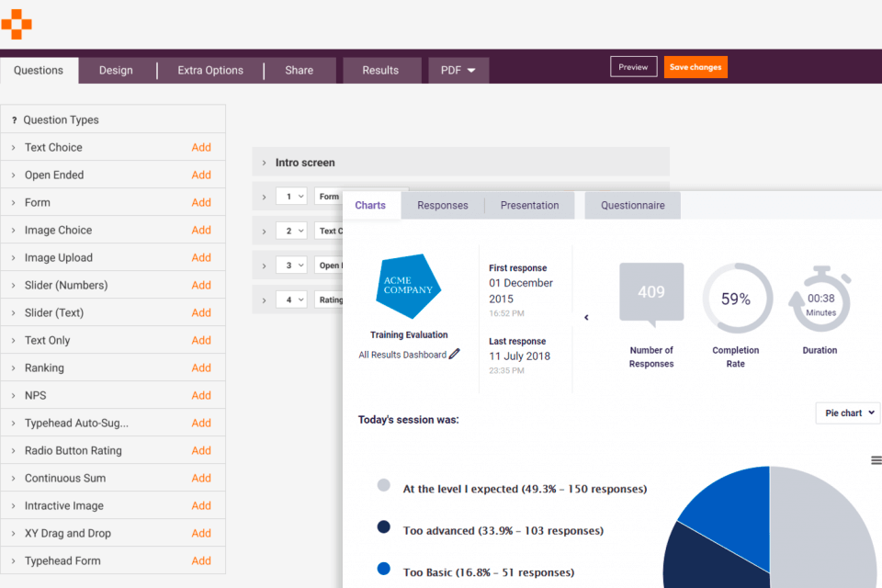Image resolution: width=882 pixels, height=588 pixels.
Task: Add a Radio Button Rating question
Action: click(x=201, y=451)
